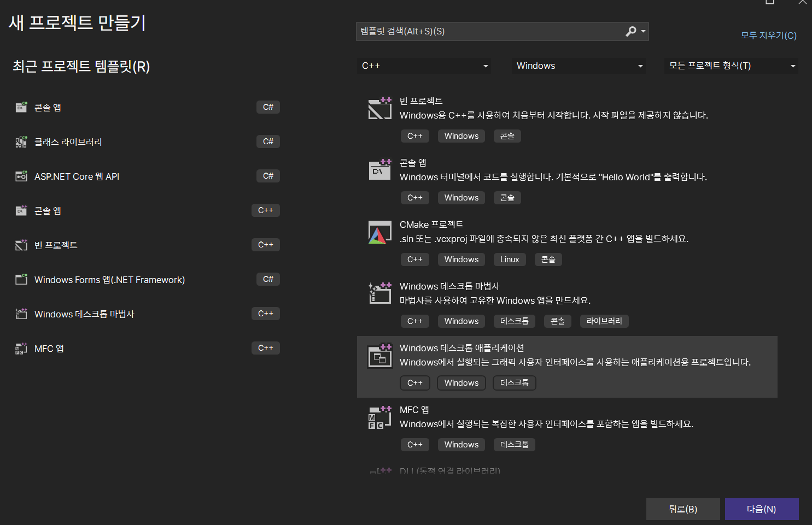
Task: Click the Windows 데스크톱 마법사 template icon in results
Action: (380, 293)
